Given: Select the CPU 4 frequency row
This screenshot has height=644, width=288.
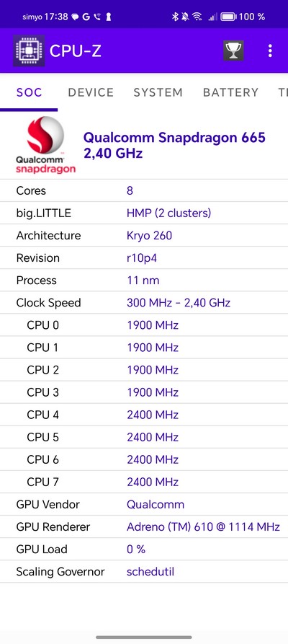Looking at the screenshot, I should point(144,415).
